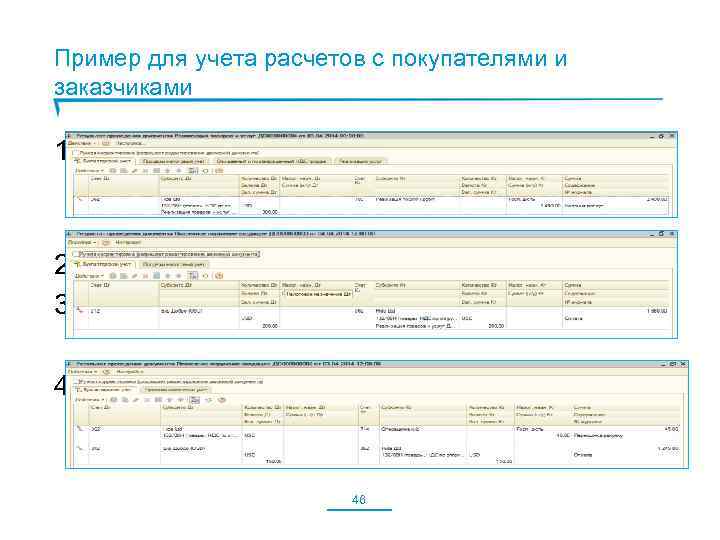
Task: Click refresh icon in top window toolbar
Action: click(x=206, y=171)
